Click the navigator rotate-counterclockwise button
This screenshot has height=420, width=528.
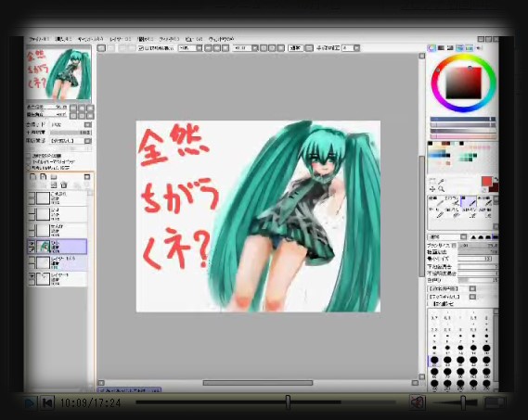pyautogui.click(x=73, y=116)
